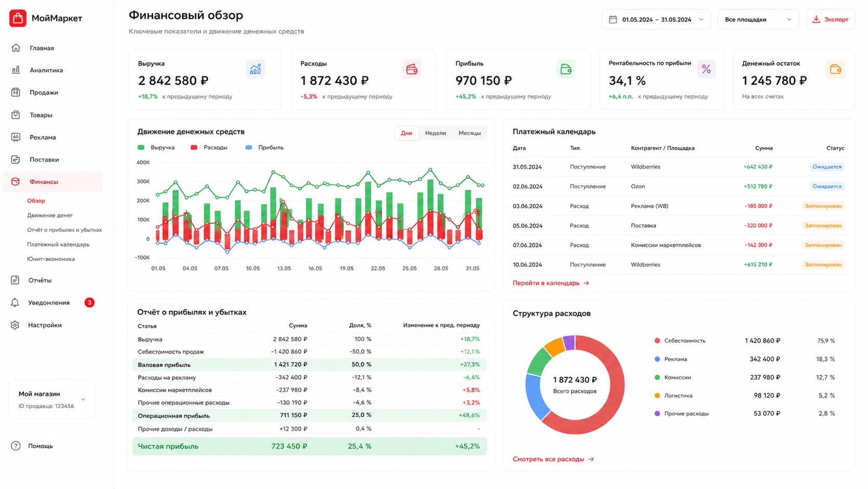Click the Расходы на рекламу row label
The height and width of the screenshot is (489, 868).
[167, 378]
